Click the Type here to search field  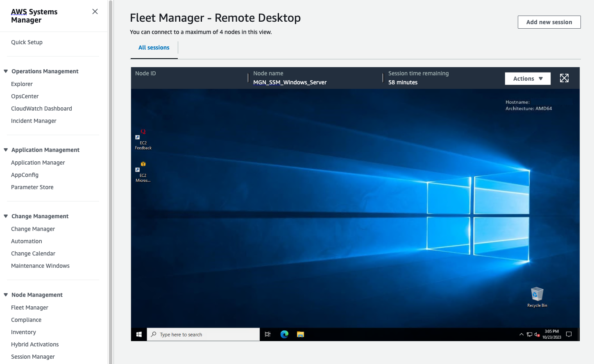[203, 334]
